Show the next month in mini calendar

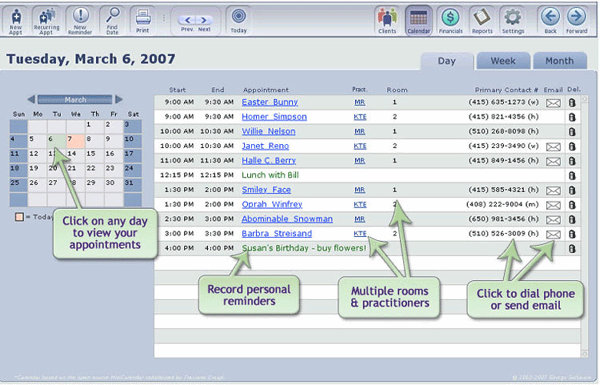pyautogui.click(x=119, y=100)
